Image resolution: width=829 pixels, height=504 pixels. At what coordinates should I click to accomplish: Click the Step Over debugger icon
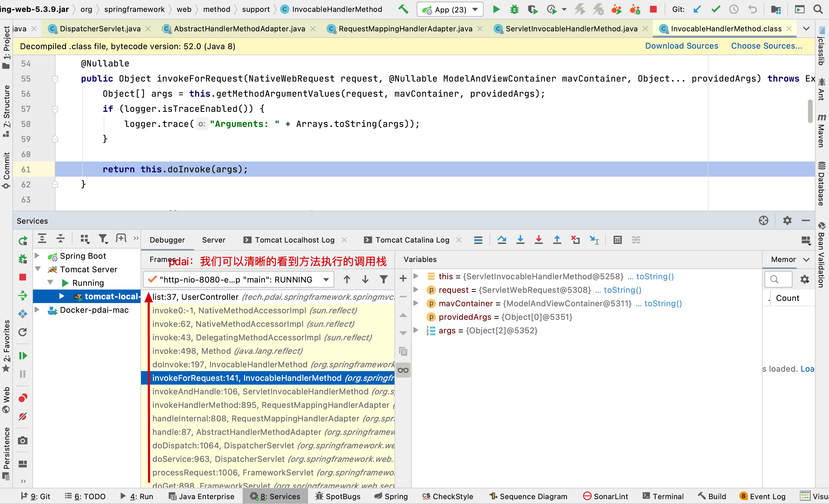pos(502,240)
